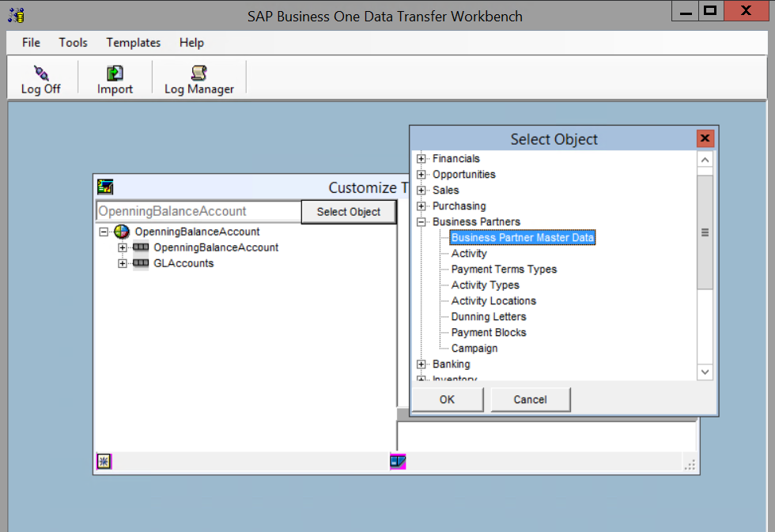Click the scroll down arrow in Select Object
Viewport: 775px width, 532px height.
pyautogui.click(x=705, y=372)
